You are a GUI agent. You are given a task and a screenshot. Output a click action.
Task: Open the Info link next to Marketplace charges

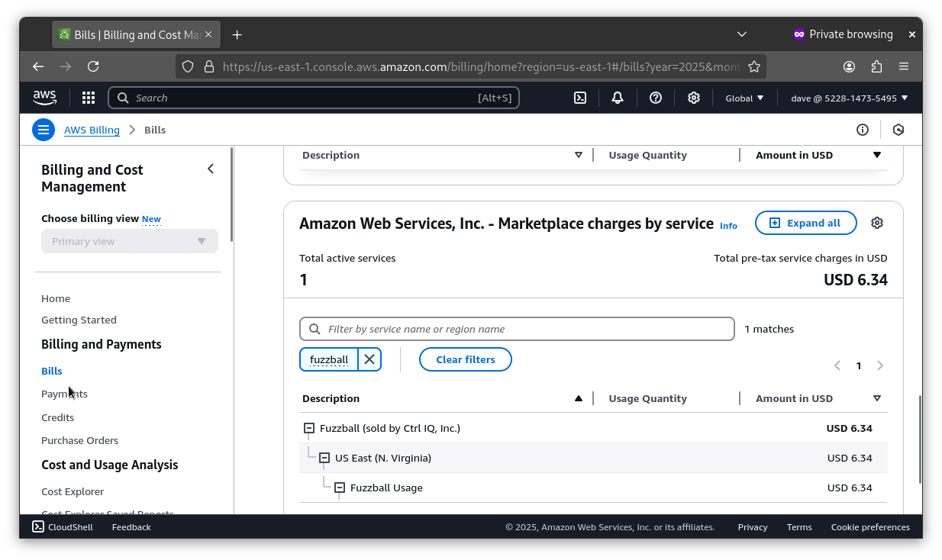click(x=729, y=225)
